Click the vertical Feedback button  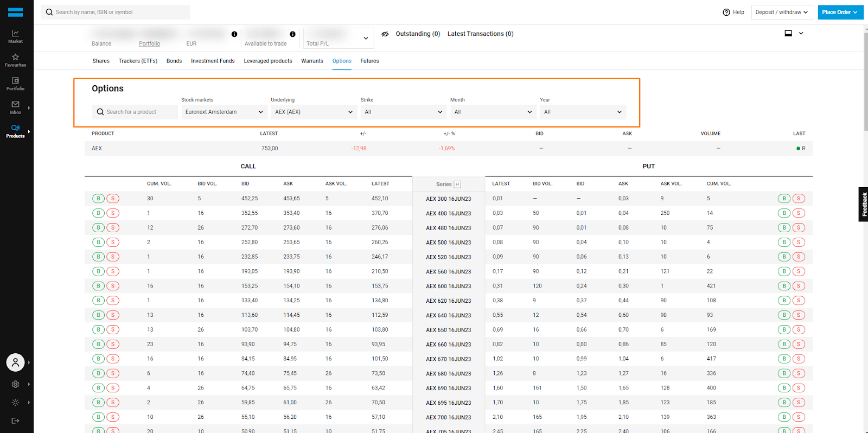point(863,205)
